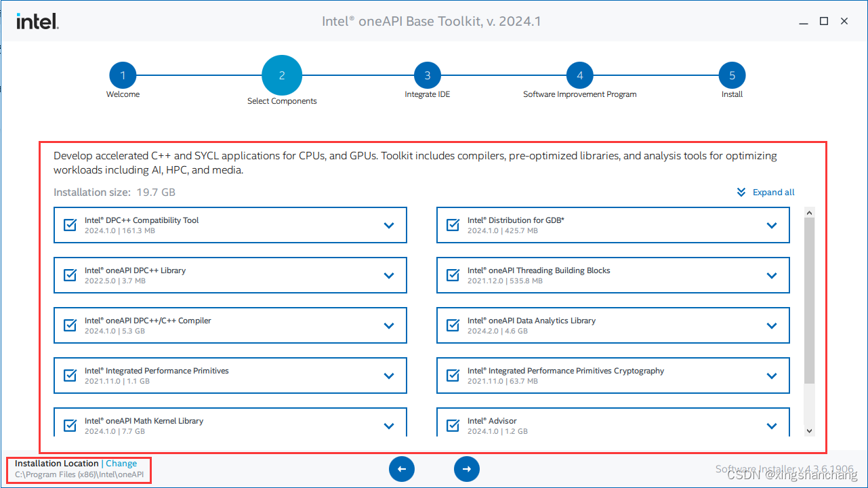The width and height of the screenshot is (868, 488).
Task: Go to step 1 Welcome circle
Action: pyautogui.click(x=123, y=75)
